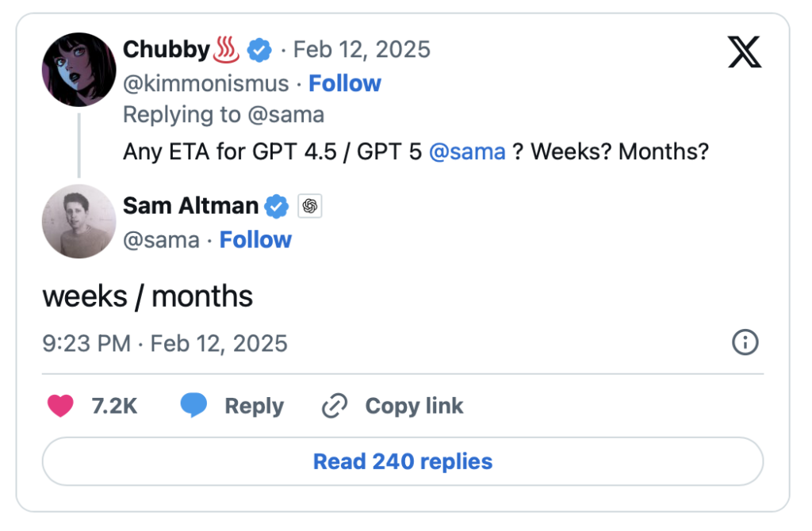Click the 7.2K likes count

pyautogui.click(x=115, y=407)
